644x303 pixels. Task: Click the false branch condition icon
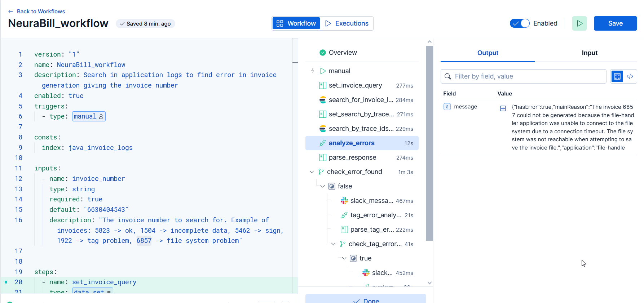pos(332,186)
